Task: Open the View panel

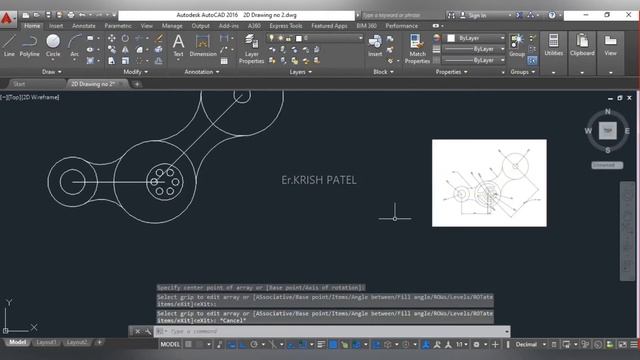Action: pos(610,45)
